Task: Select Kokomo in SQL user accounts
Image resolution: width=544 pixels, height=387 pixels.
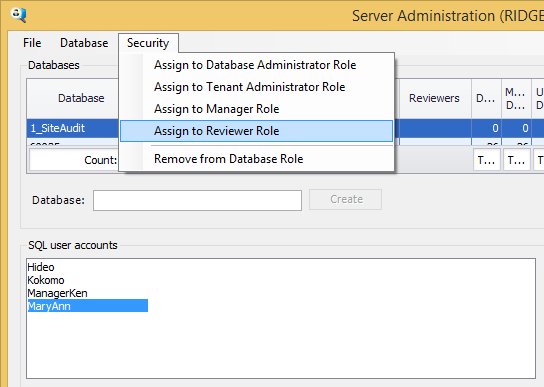Action: [46, 280]
